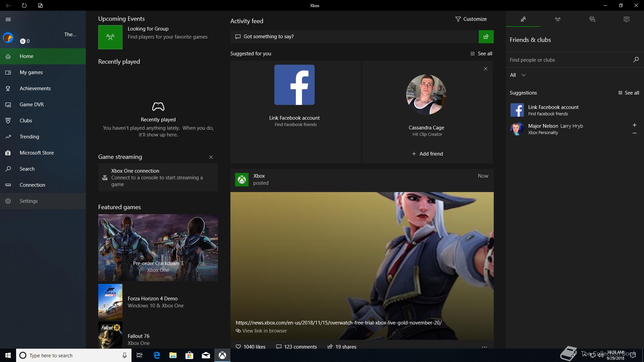This screenshot has height=362, width=644.
Task: Open the Overwatch news URL link
Action: tap(339, 323)
